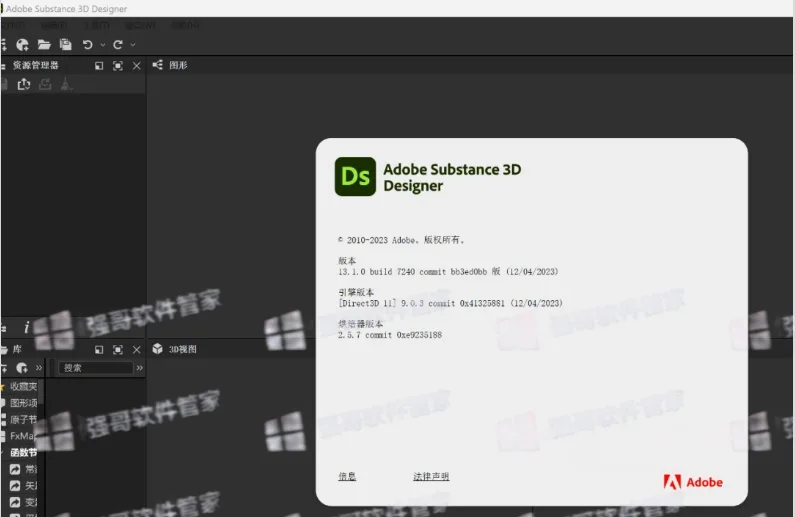This screenshot has width=795, height=517.
Task: Redo the action using toolbar arrow
Action: pos(118,45)
